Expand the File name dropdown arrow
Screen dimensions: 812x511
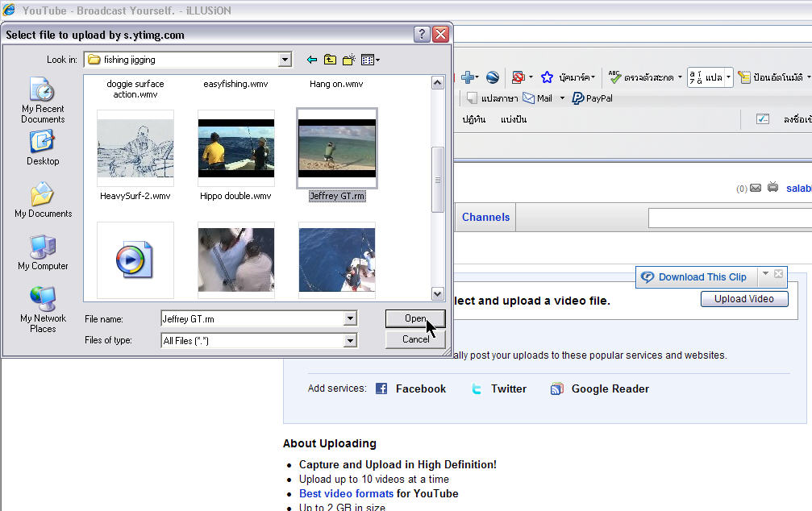pyautogui.click(x=350, y=318)
